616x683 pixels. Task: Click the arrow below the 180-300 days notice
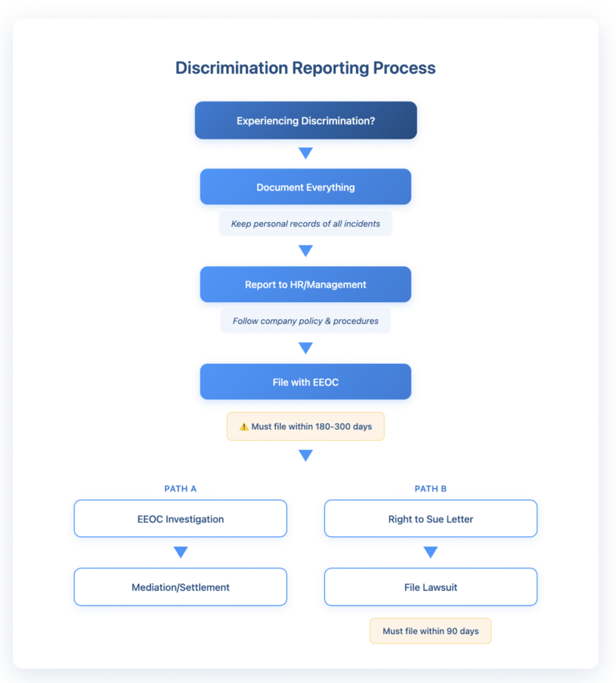coord(306,455)
